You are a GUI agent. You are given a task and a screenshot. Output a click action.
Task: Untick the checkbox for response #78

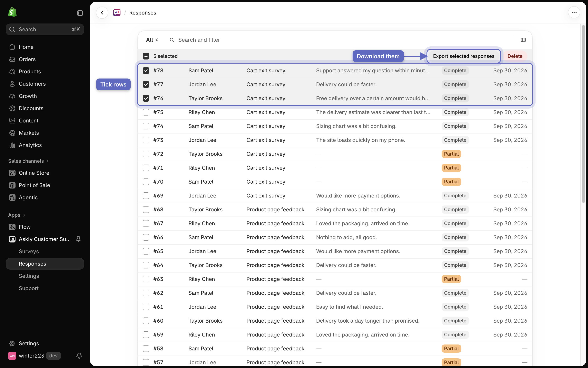(146, 71)
